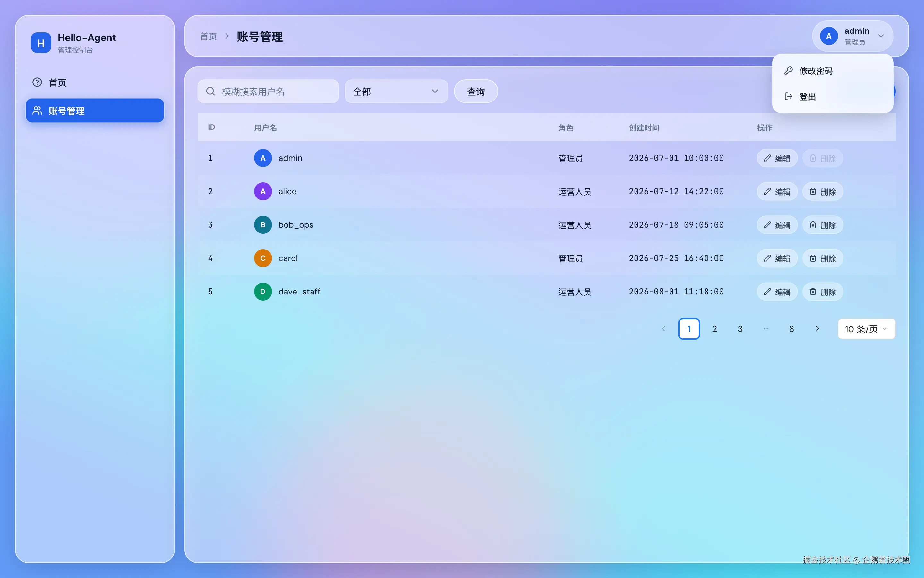The image size is (924, 578).
Task: Delete the alice account
Action: pyautogui.click(x=822, y=191)
